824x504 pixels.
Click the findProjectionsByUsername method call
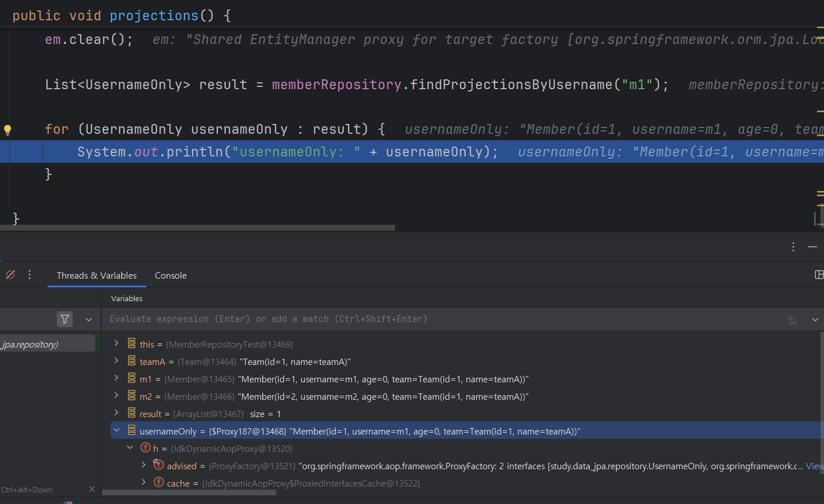click(511, 85)
